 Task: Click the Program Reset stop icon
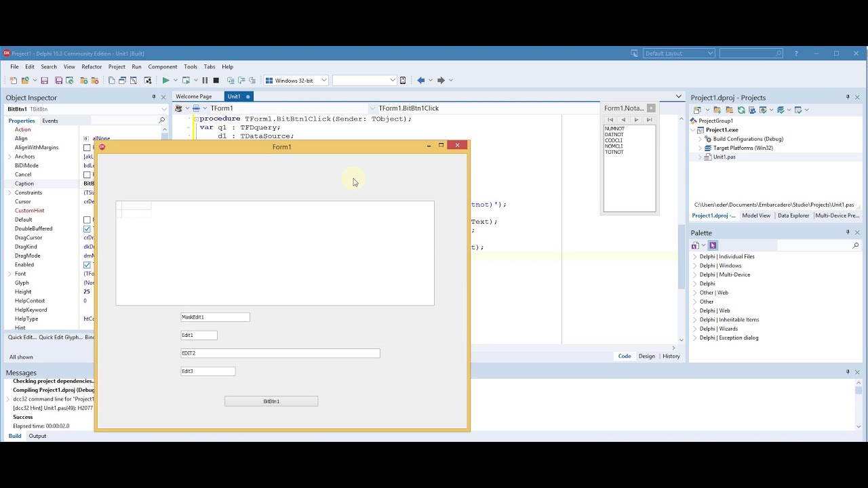(216, 80)
